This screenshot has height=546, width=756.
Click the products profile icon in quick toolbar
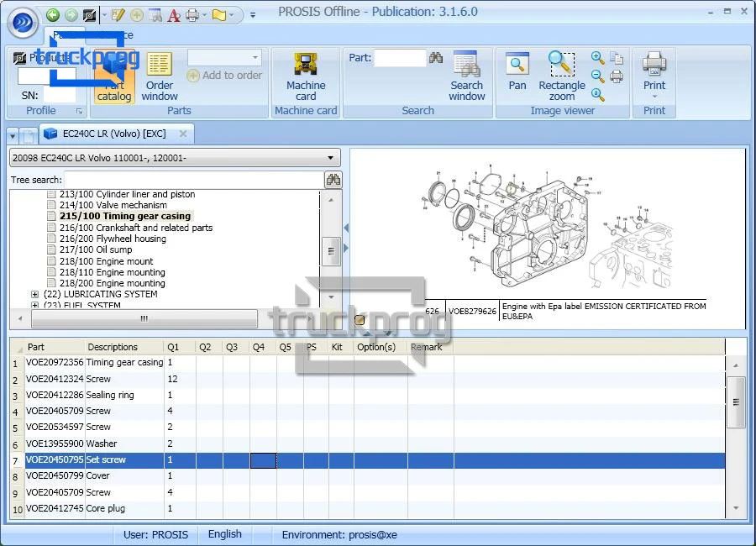coord(90,15)
